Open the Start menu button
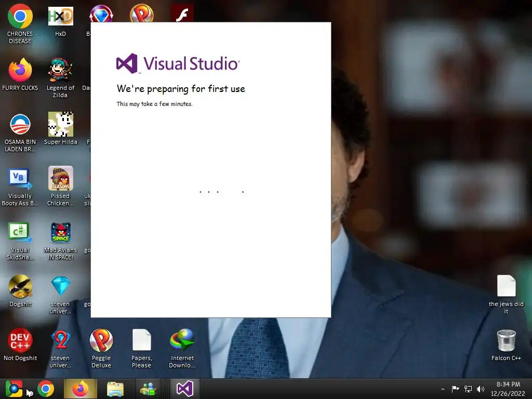532x399 pixels. [14, 389]
